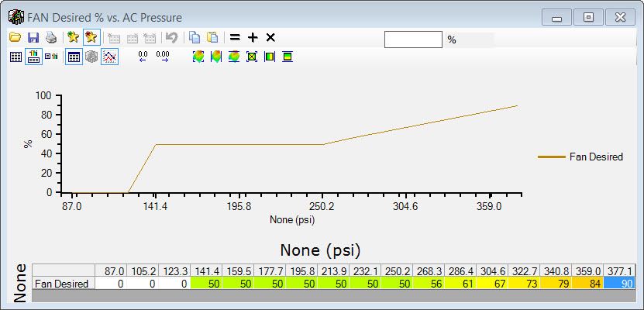Click the greyed 3D surface view icon
Image resolution: width=644 pixels, height=310 pixels.
[91, 57]
